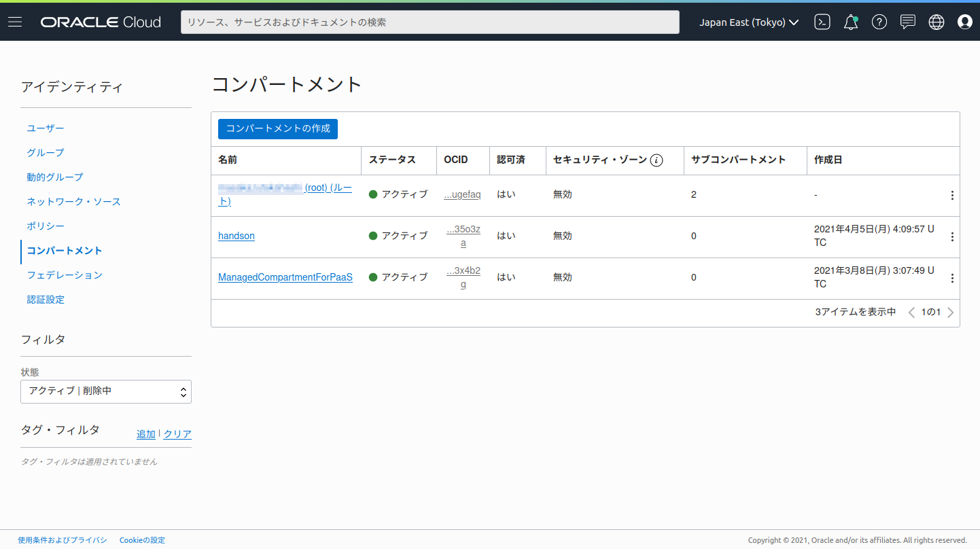Go to previous page arrow
Image resolution: width=980 pixels, height=549 pixels.
point(911,313)
